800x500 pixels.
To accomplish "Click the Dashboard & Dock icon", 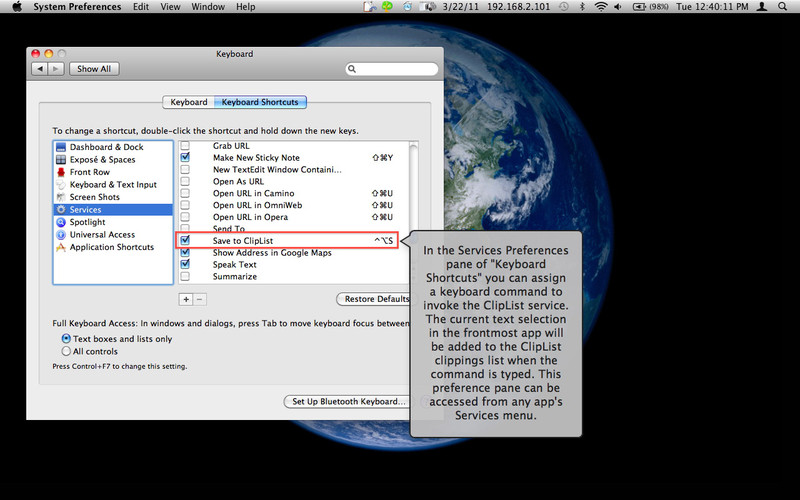I will pos(61,147).
